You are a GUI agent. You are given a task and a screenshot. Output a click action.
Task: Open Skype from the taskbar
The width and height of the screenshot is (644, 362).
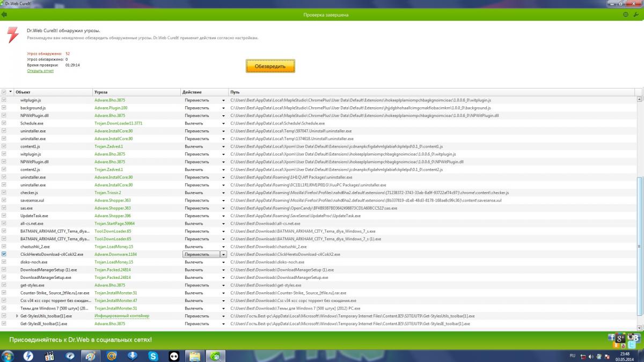153,356
